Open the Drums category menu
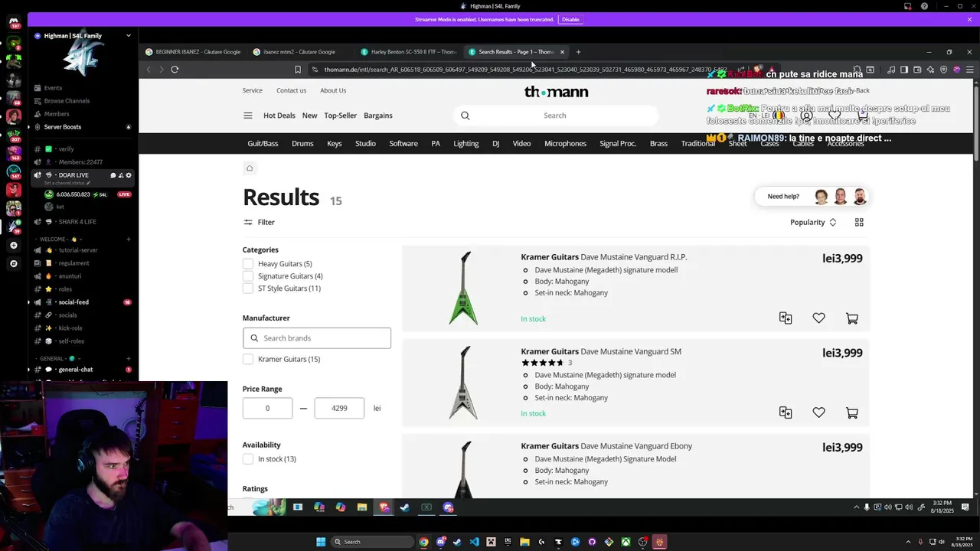The height and width of the screenshot is (551, 980). point(302,144)
